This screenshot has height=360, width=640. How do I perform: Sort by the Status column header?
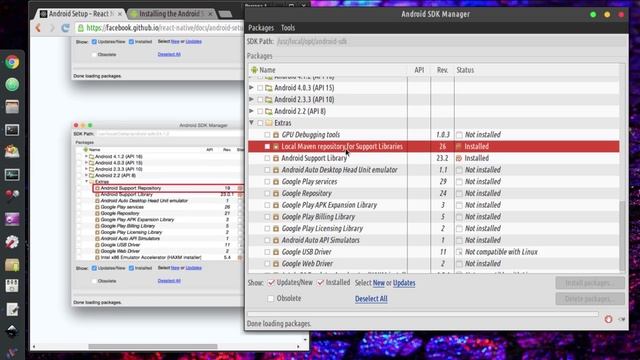point(465,70)
